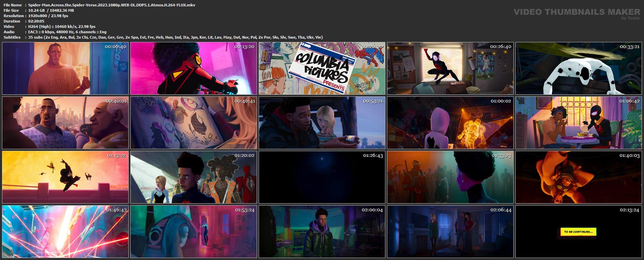The height and width of the screenshot is (260, 644).
Task: Select the 'To Be Continued' thumbnail at 02:13:24
Action: pos(578,231)
